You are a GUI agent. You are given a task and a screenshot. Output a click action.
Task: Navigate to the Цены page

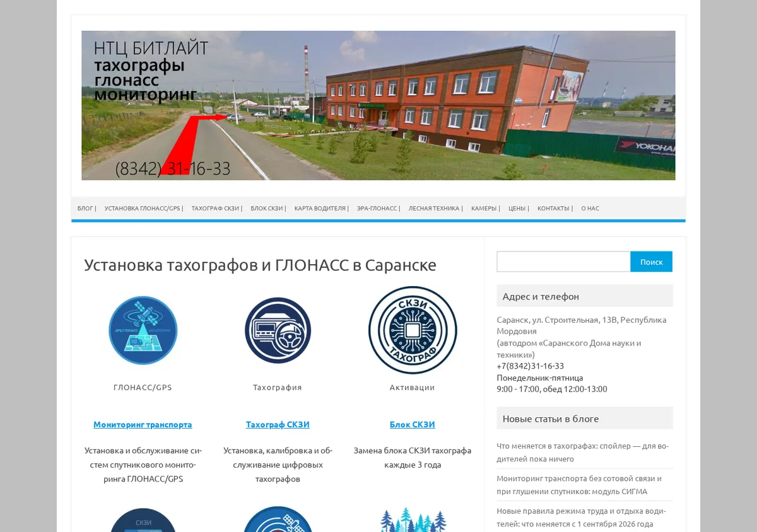519,208
